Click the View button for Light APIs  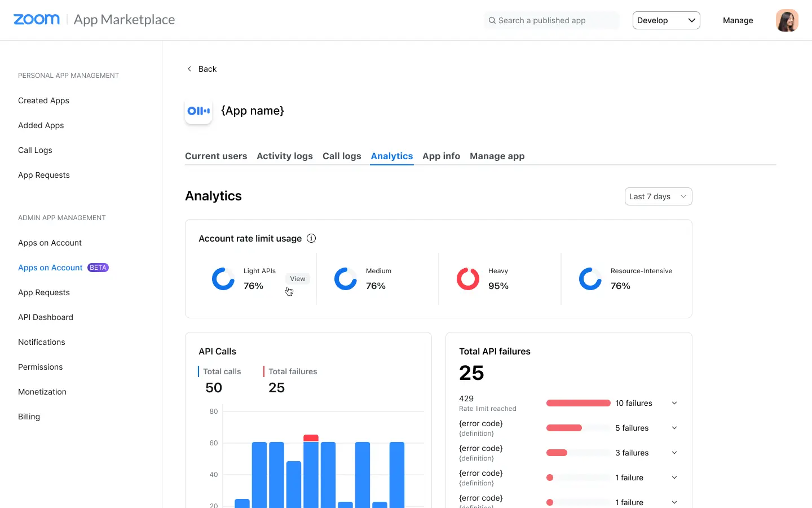[x=297, y=278]
